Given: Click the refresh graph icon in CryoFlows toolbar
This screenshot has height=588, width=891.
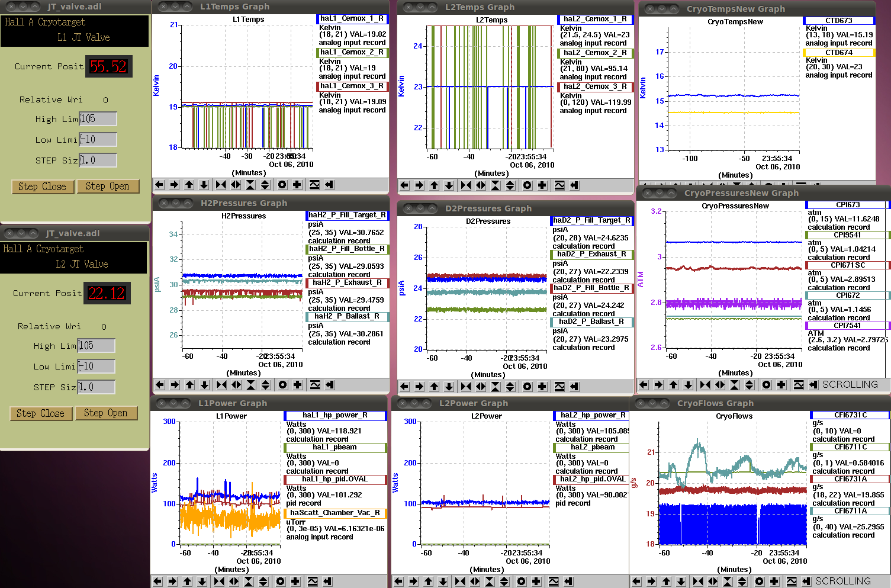Looking at the screenshot, I should pos(792,581).
